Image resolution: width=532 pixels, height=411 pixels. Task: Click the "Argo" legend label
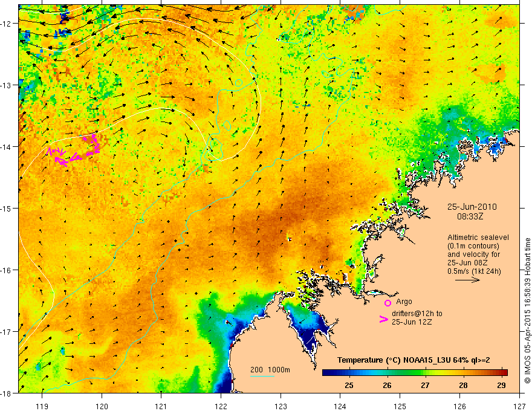(x=404, y=302)
